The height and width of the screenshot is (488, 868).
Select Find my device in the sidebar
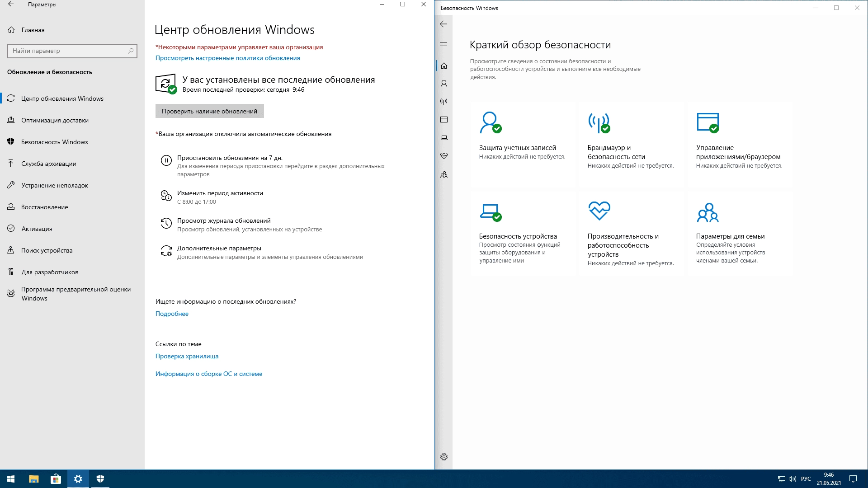tap(72, 250)
